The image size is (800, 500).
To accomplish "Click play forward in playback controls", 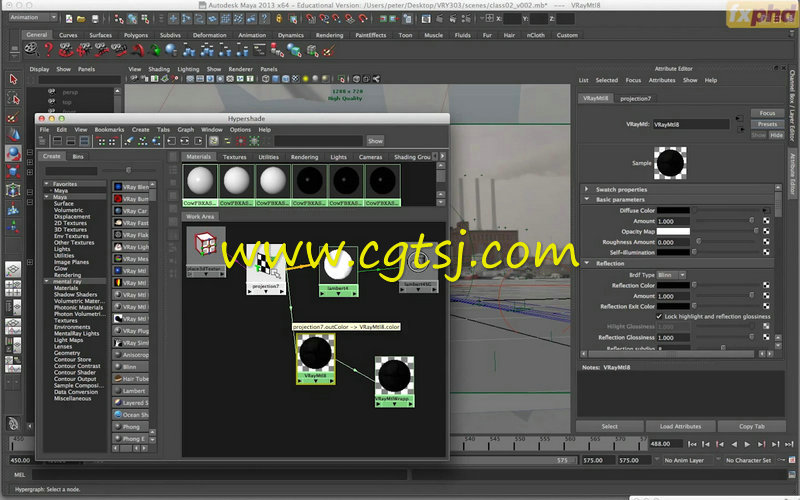I will pyautogui.click(x=747, y=444).
